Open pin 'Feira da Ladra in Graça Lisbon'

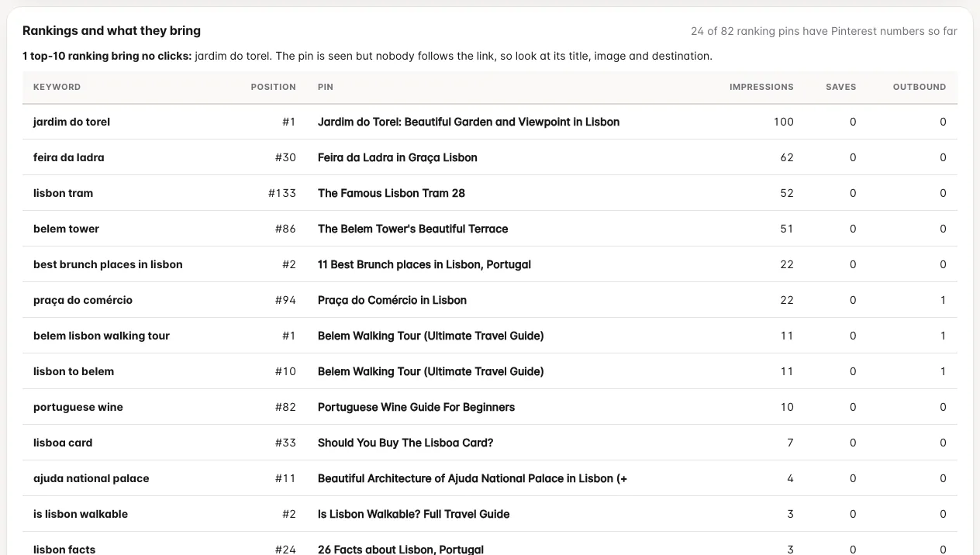pos(398,157)
